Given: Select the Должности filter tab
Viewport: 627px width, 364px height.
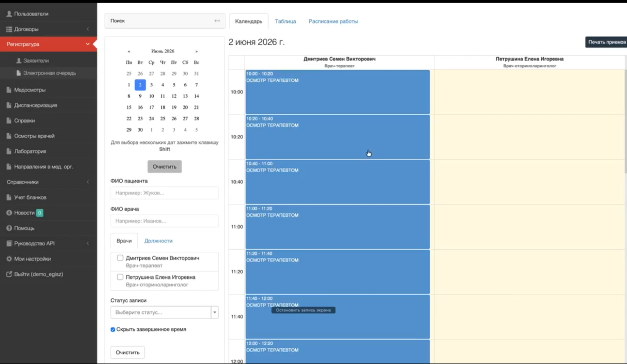Looking at the screenshot, I should 158,241.
